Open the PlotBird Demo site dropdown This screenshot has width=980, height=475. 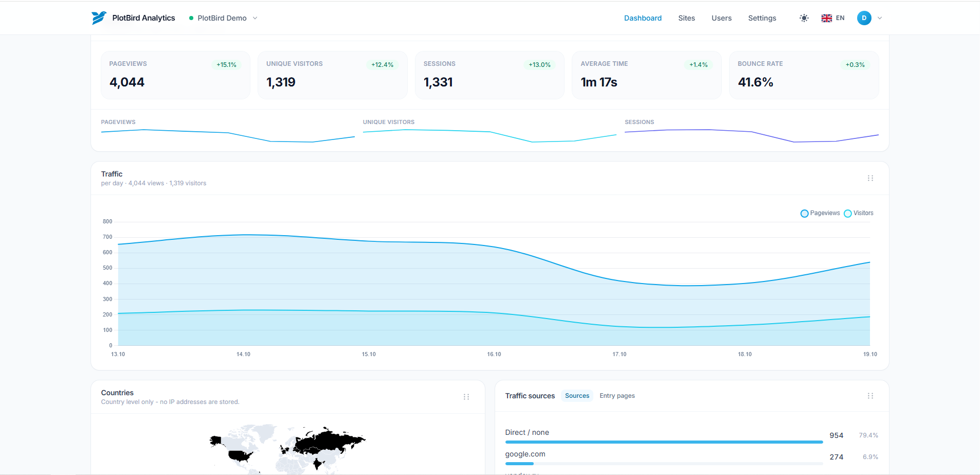pos(223,18)
